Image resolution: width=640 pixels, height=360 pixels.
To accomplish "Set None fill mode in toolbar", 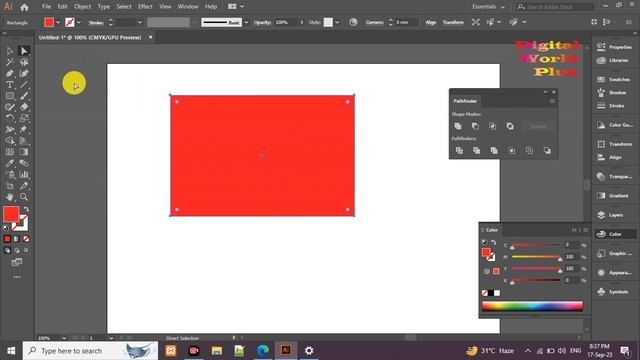I will [26, 239].
